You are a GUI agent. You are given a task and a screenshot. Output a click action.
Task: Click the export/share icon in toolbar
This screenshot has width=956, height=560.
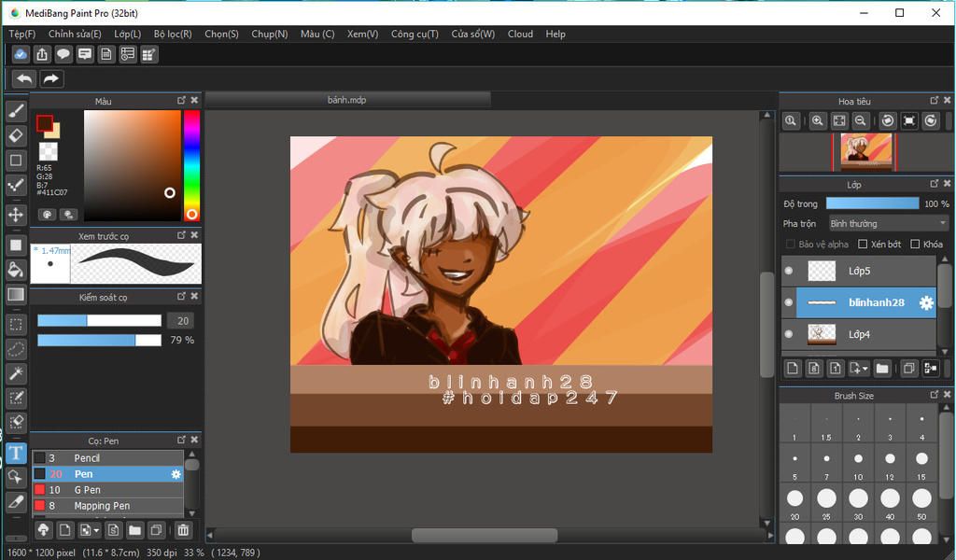click(x=41, y=55)
